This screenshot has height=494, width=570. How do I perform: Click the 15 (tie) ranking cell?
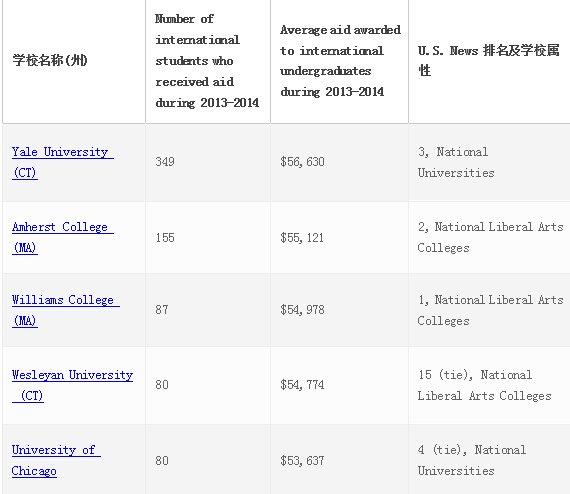(x=489, y=385)
